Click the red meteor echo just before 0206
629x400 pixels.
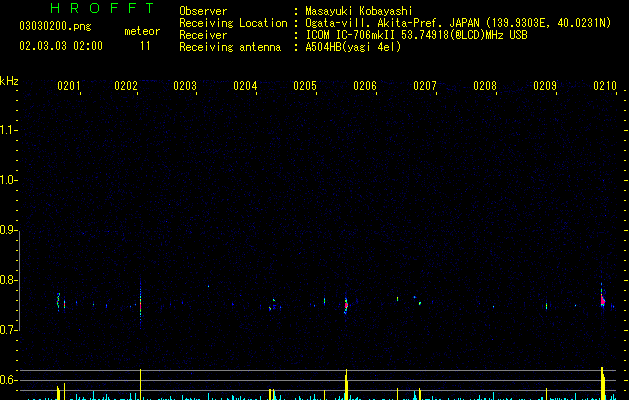tap(346, 305)
